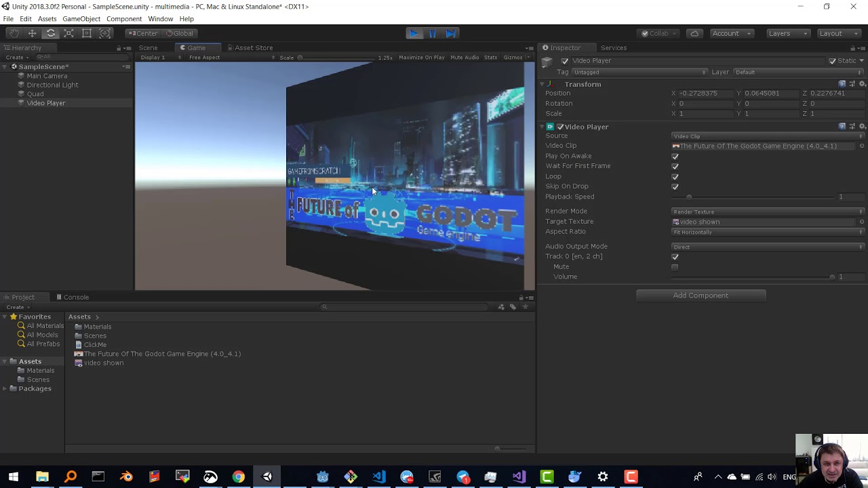Click the Target Texture object picker circle
The width and height of the screenshot is (868, 488).
click(862, 222)
